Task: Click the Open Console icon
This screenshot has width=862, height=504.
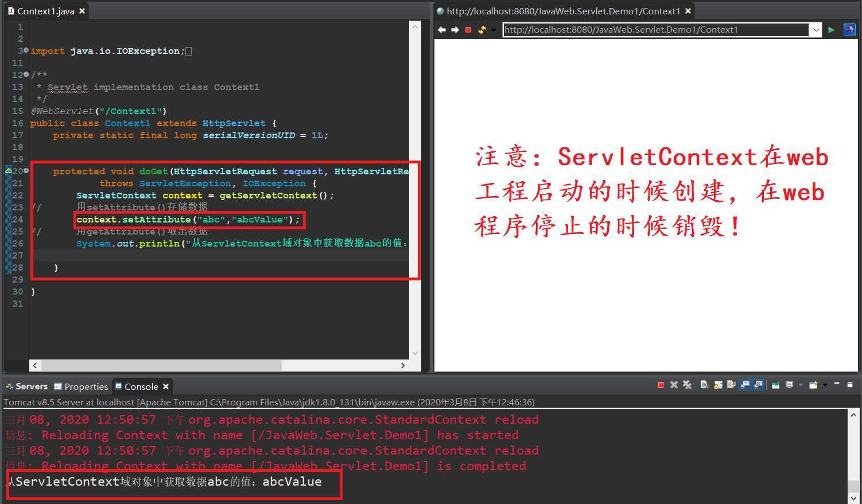Action: 813,385
